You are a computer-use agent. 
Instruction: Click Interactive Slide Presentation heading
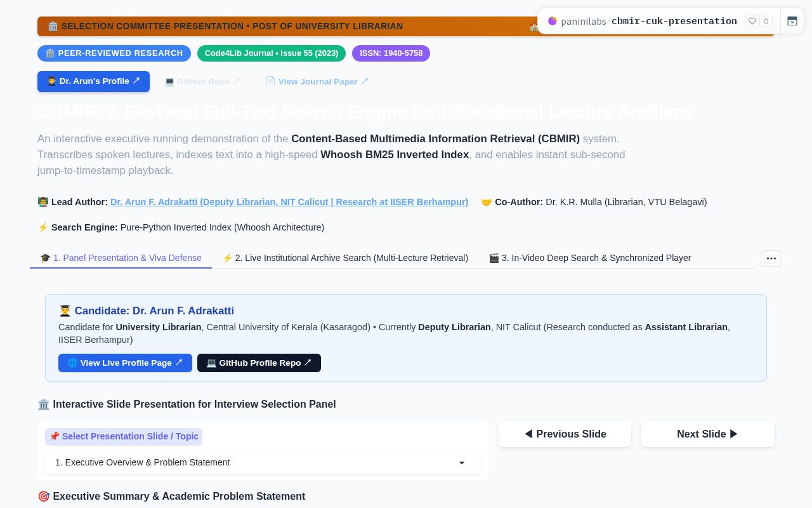pyautogui.click(x=187, y=404)
